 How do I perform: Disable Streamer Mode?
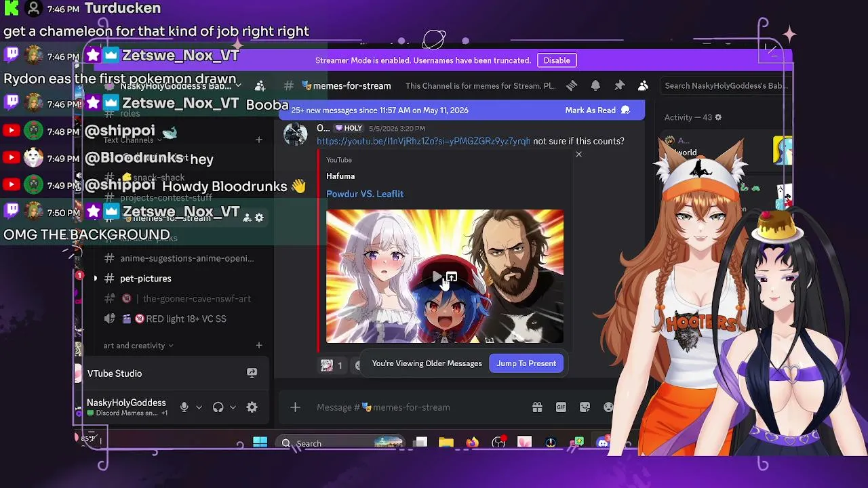coord(557,60)
